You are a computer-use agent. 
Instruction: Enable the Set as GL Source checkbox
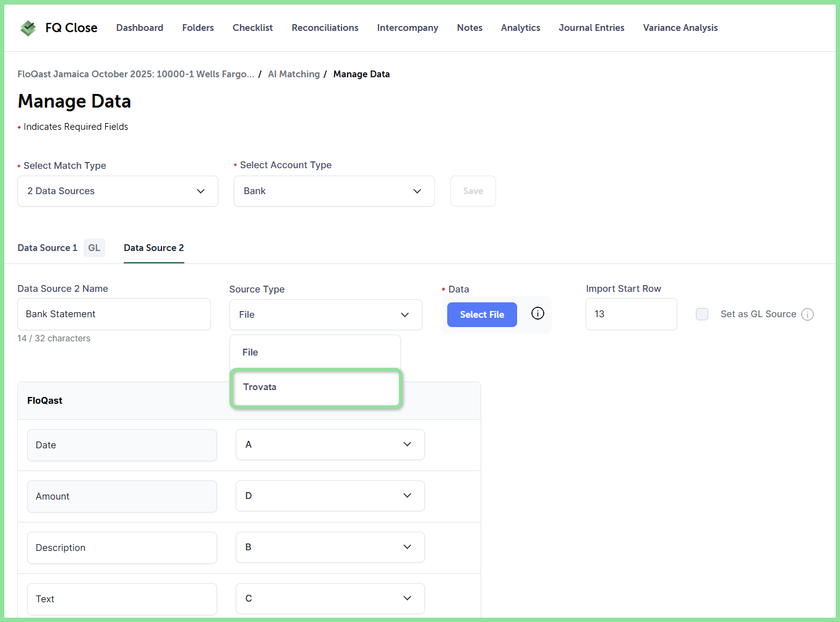702,314
